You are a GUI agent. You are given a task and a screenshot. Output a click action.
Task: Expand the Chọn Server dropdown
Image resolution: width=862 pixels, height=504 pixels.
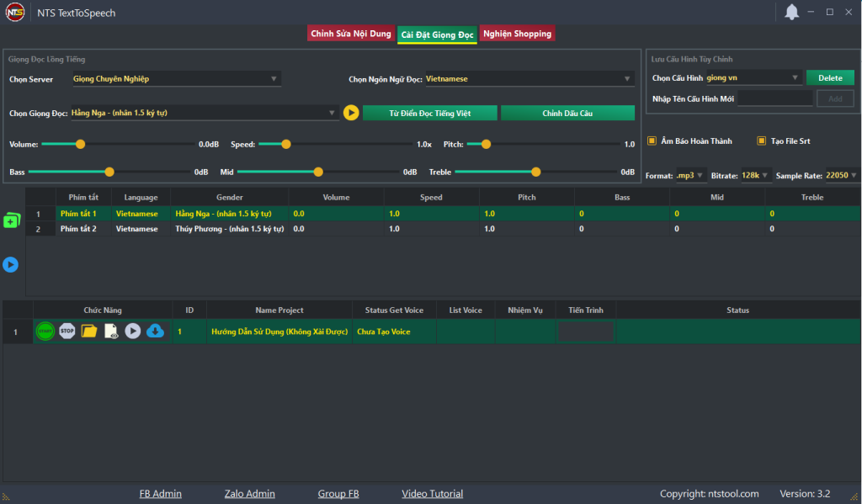pyautogui.click(x=177, y=79)
